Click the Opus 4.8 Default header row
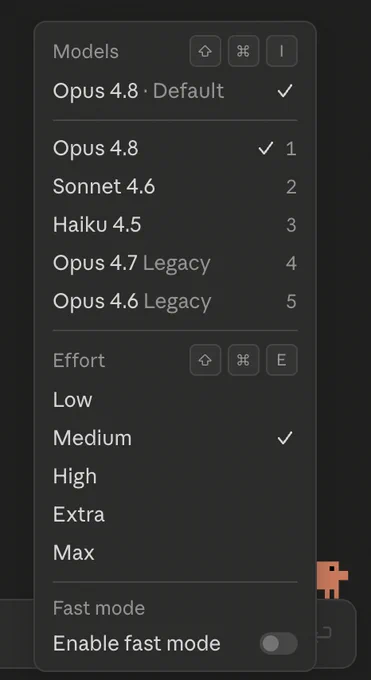Image resolution: width=371 pixels, height=680 pixels. [175, 91]
